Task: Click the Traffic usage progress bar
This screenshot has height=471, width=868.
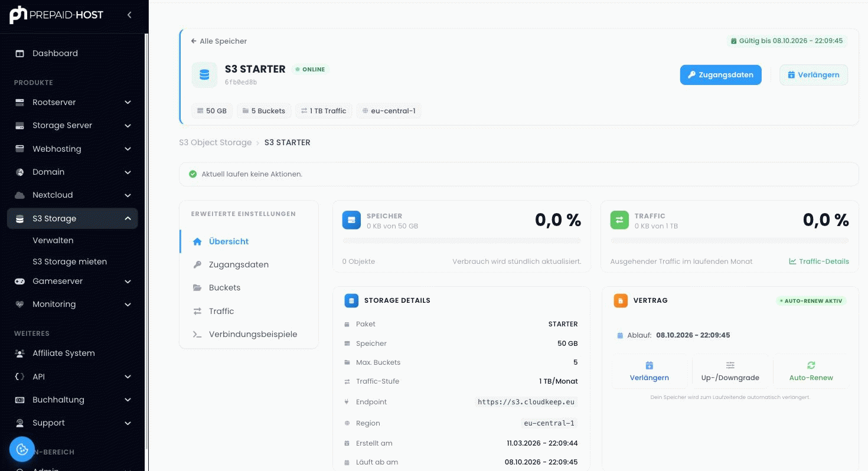Action: tap(730, 241)
